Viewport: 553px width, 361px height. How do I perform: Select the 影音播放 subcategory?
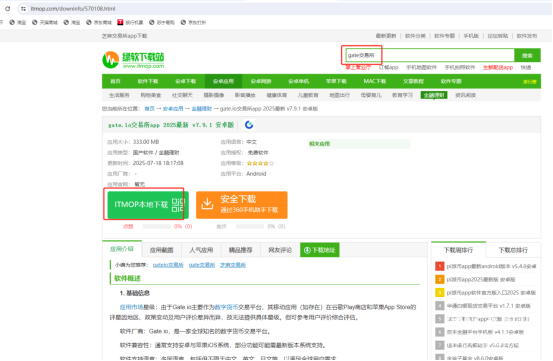[245, 95]
